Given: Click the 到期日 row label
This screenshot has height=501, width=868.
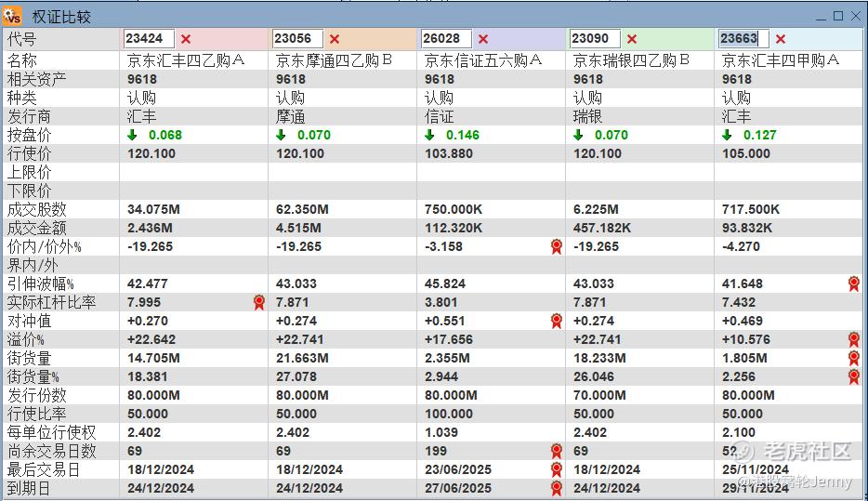Looking at the screenshot, I should [x=29, y=488].
